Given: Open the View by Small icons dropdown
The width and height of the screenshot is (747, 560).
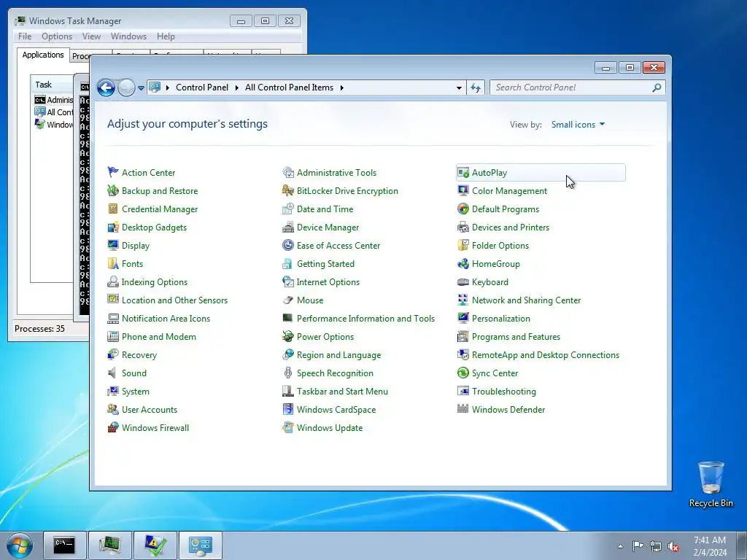Looking at the screenshot, I should coord(578,124).
